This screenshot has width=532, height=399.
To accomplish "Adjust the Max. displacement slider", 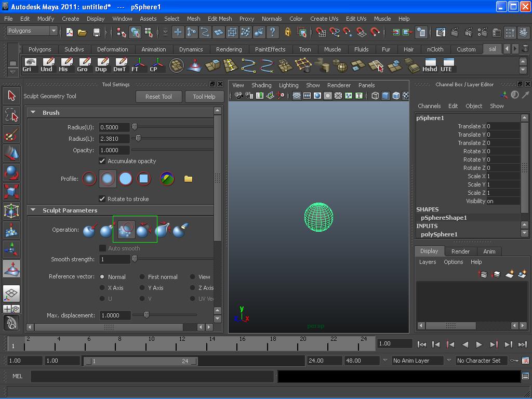I will click(x=147, y=315).
